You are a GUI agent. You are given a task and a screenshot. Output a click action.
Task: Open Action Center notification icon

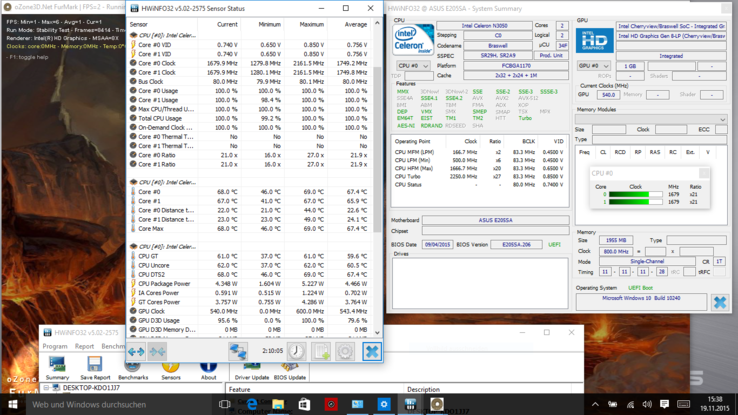664,404
